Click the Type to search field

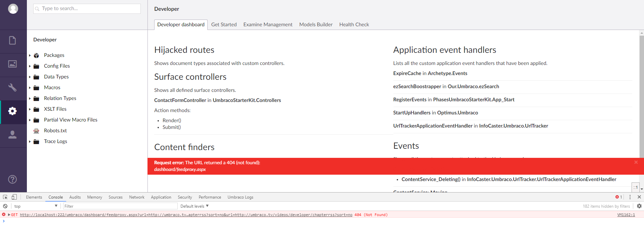87,9
